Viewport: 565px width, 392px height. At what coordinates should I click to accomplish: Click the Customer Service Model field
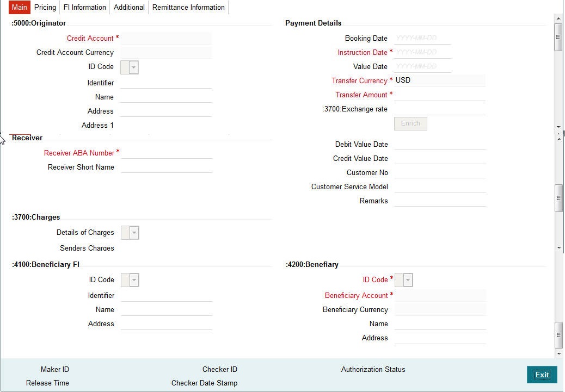[440, 186]
